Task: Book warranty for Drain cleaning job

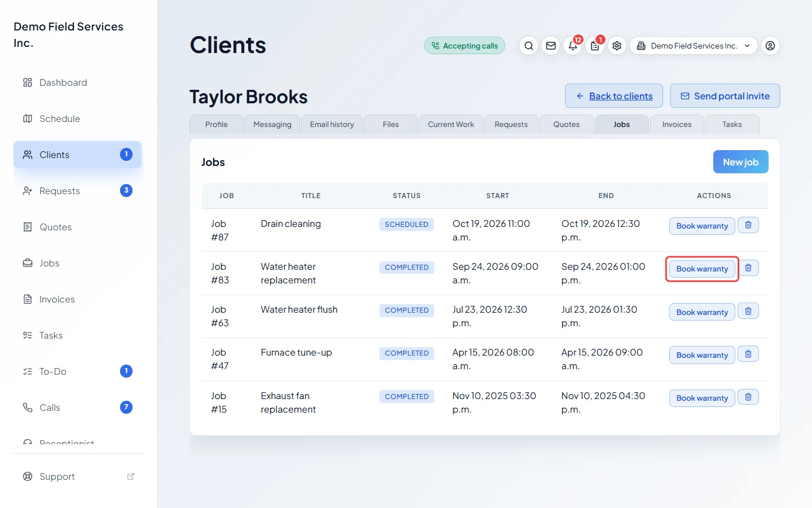Action: (702, 226)
